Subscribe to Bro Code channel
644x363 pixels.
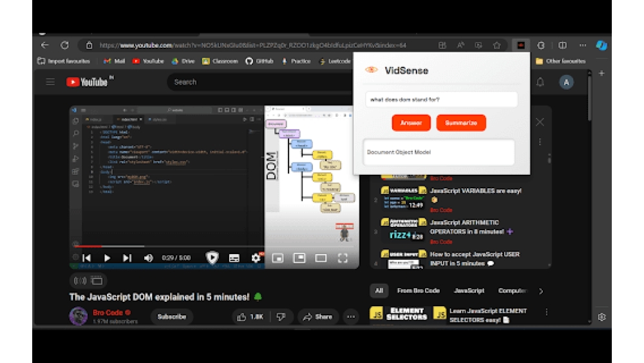[x=172, y=317]
